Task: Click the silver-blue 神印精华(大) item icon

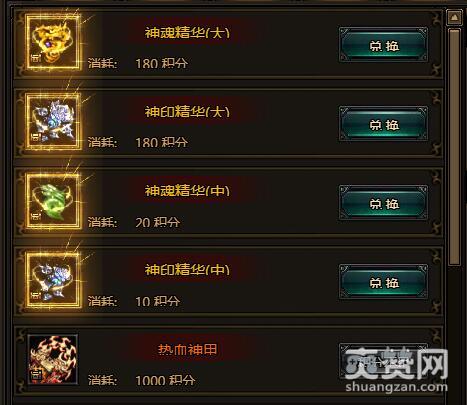Action: (53, 122)
